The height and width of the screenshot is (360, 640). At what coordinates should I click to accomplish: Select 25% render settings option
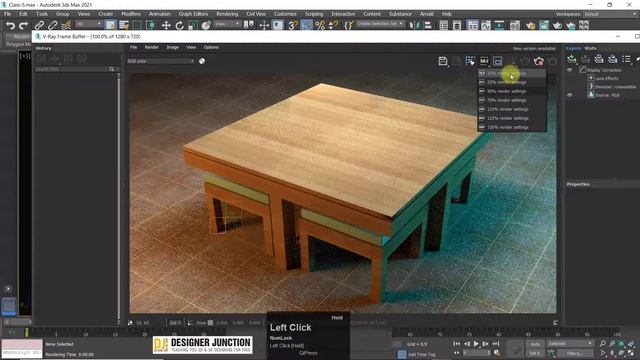[x=512, y=82]
